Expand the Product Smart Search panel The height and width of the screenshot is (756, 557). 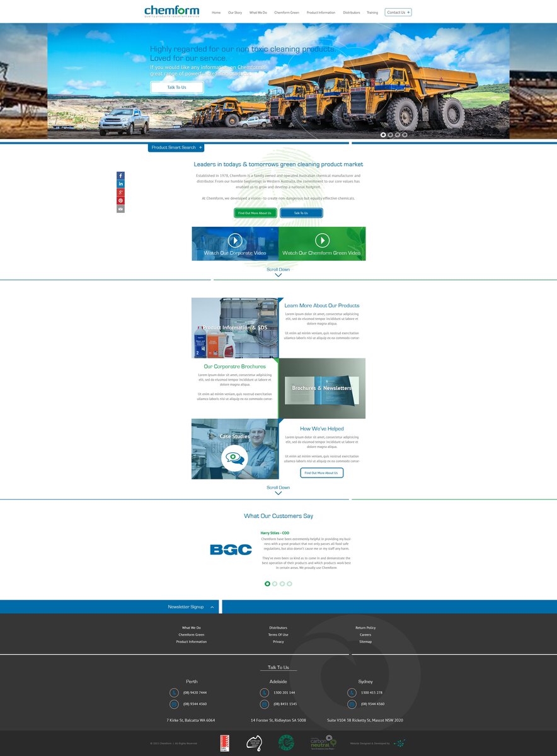[x=176, y=147]
